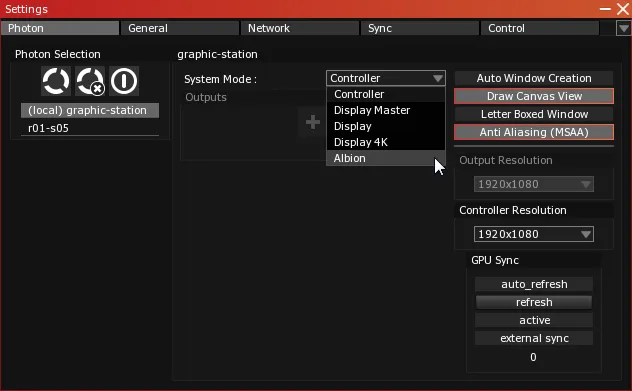Toggle Auto Window Creation
The image size is (632, 391).
[534, 78]
